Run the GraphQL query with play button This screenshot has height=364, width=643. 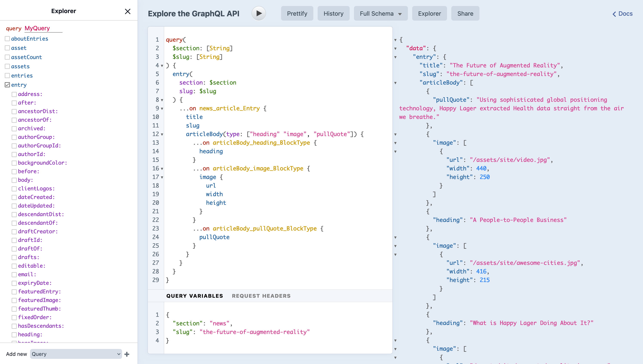tap(259, 14)
